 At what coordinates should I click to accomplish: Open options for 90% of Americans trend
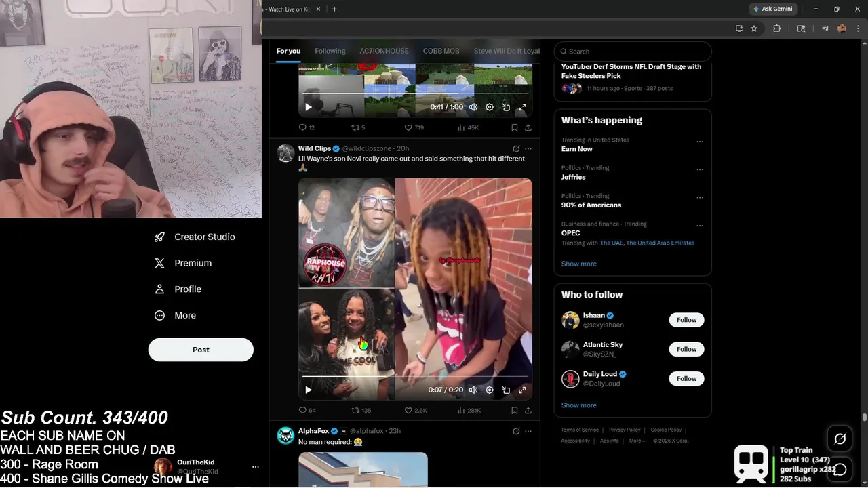pos(700,198)
